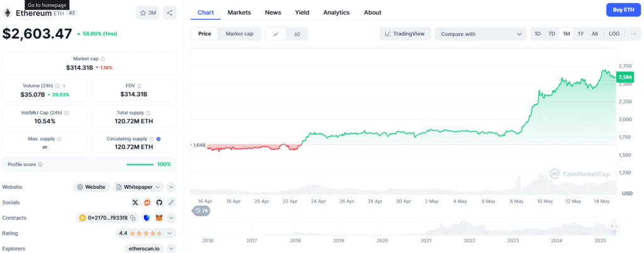Open the Compare with dropdown
The image size is (644, 253).
pyautogui.click(x=480, y=34)
